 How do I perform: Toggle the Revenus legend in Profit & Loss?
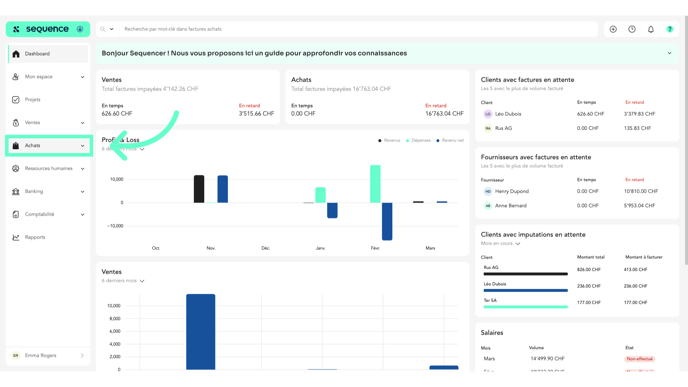[389, 140]
